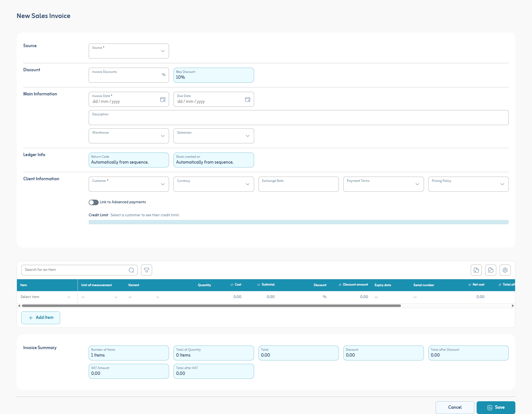This screenshot has height=414, width=532.
Task: Sort by Net cost column arrows
Action: (x=470, y=285)
